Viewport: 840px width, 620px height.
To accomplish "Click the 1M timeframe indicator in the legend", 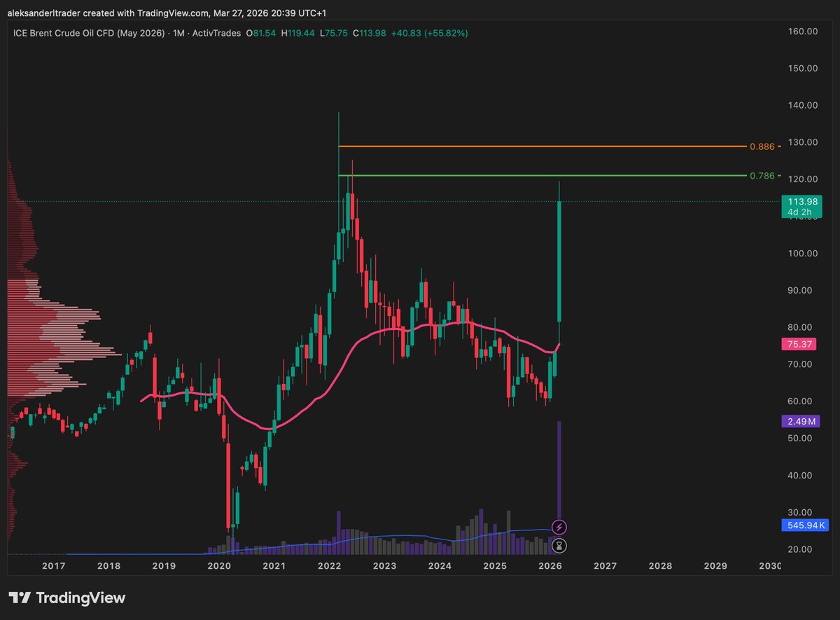I will pos(180,33).
